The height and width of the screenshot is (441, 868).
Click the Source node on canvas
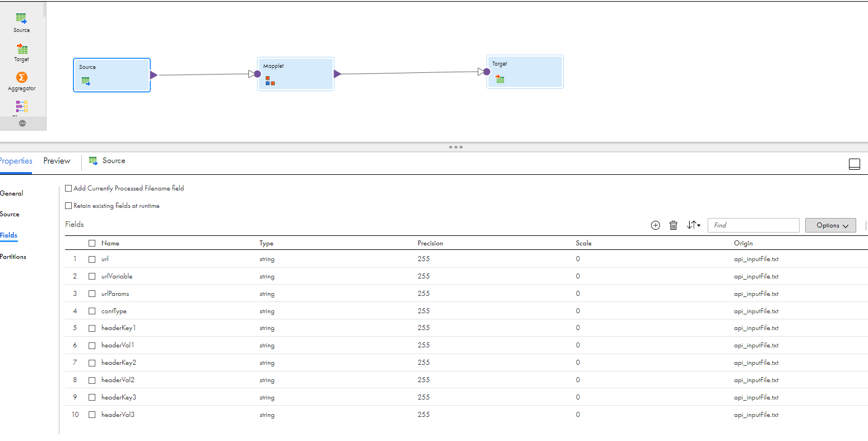tap(112, 75)
